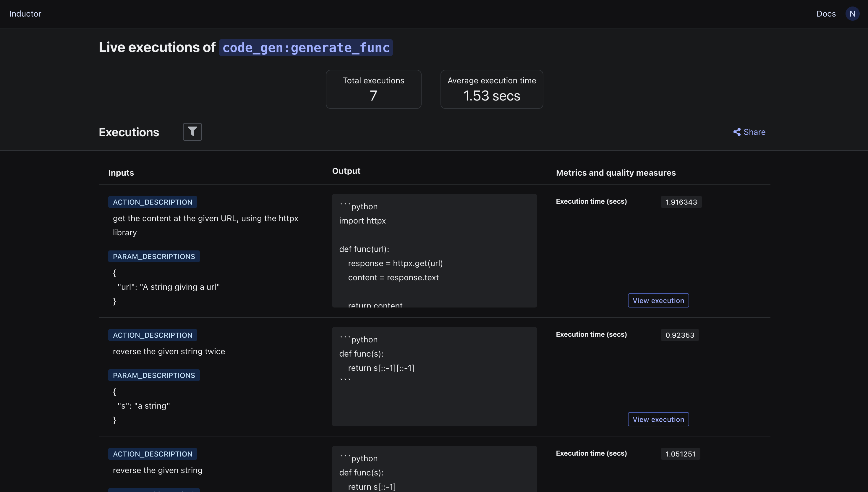The width and height of the screenshot is (868, 492).
Task: View execution for reverse string twice row
Action: point(658,419)
